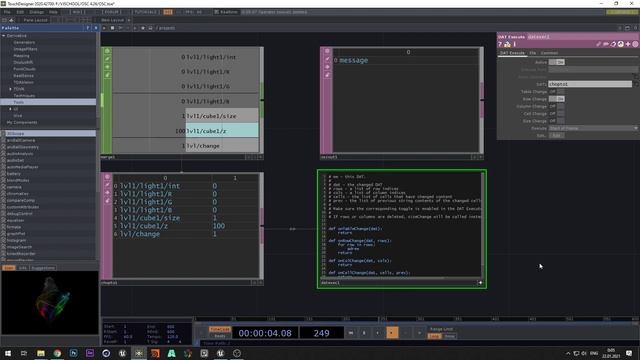
Task: Toggle viewer active on message node
Action: [327, 51]
